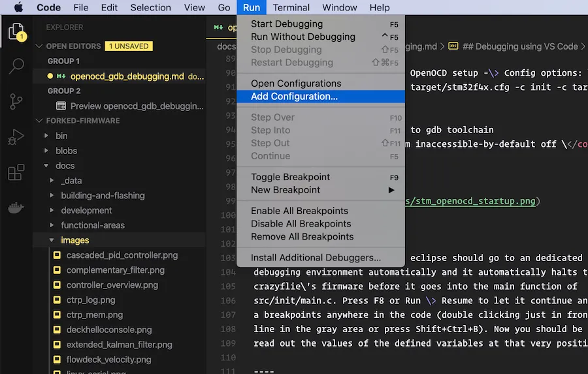Open the Search view icon

pos(16,66)
